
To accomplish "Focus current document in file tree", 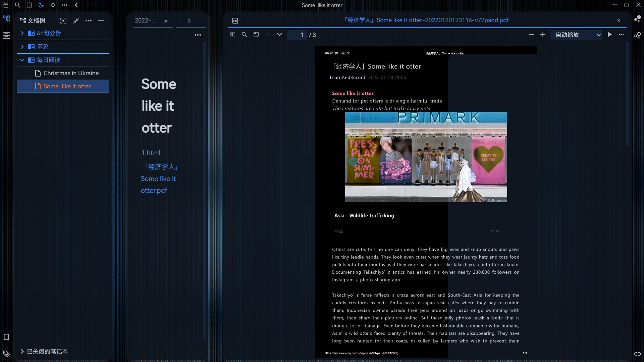I will [63, 21].
